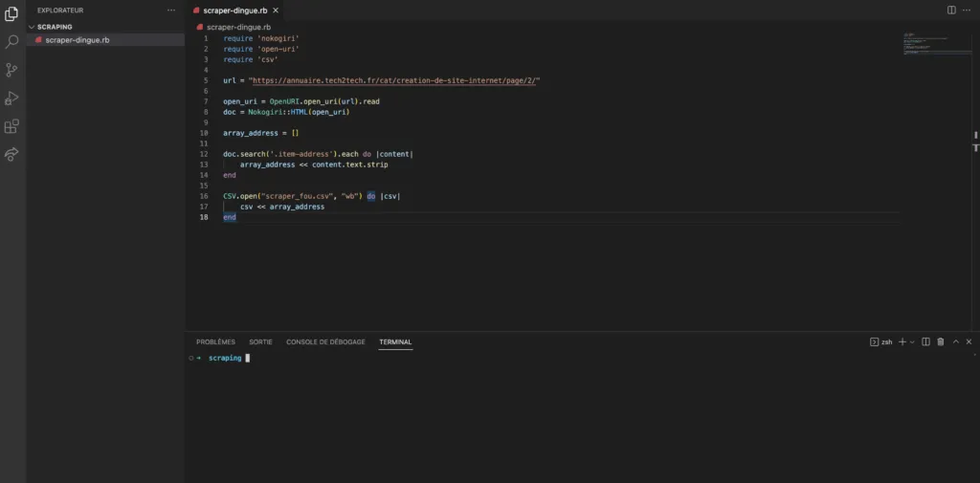Open the Run and Debug view

11,99
